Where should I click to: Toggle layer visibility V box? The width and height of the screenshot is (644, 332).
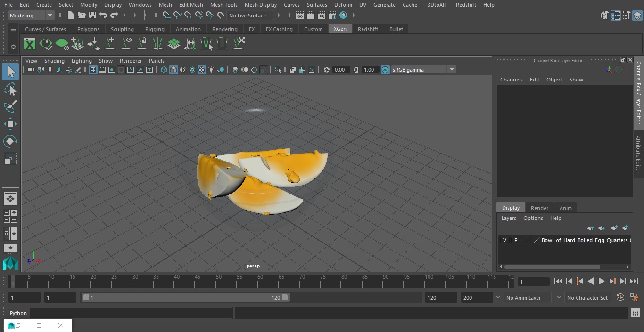[x=504, y=240]
